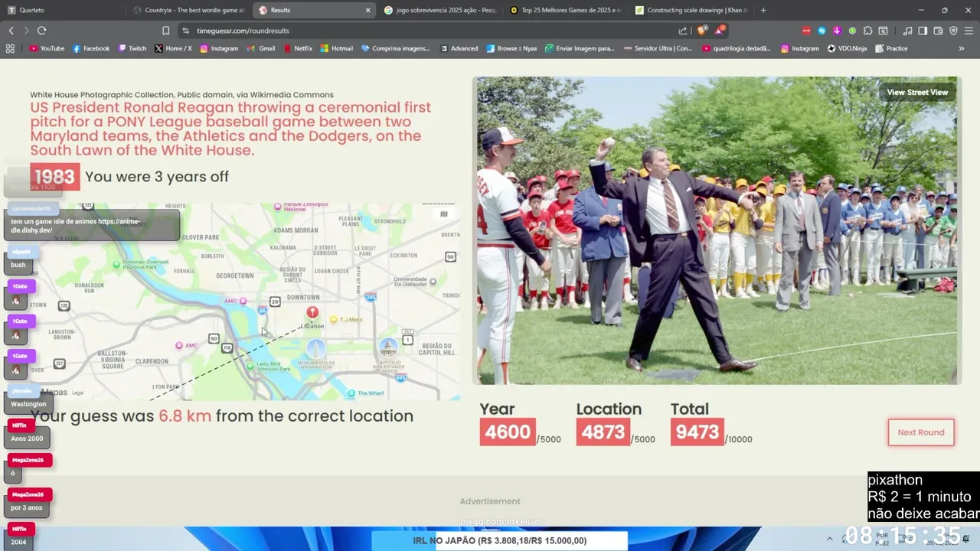Open a new browser tab
The width and height of the screenshot is (980, 551).
[763, 10]
